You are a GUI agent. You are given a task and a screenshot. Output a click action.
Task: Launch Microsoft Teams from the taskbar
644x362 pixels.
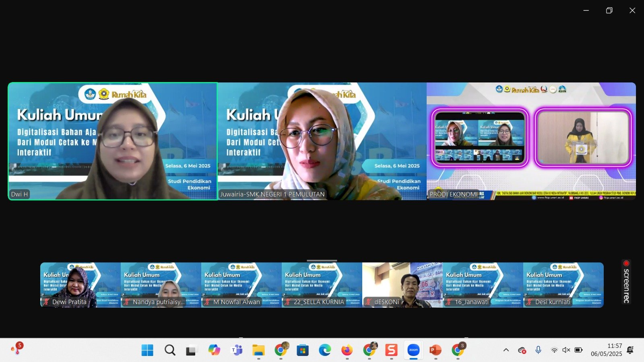(237, 350)
